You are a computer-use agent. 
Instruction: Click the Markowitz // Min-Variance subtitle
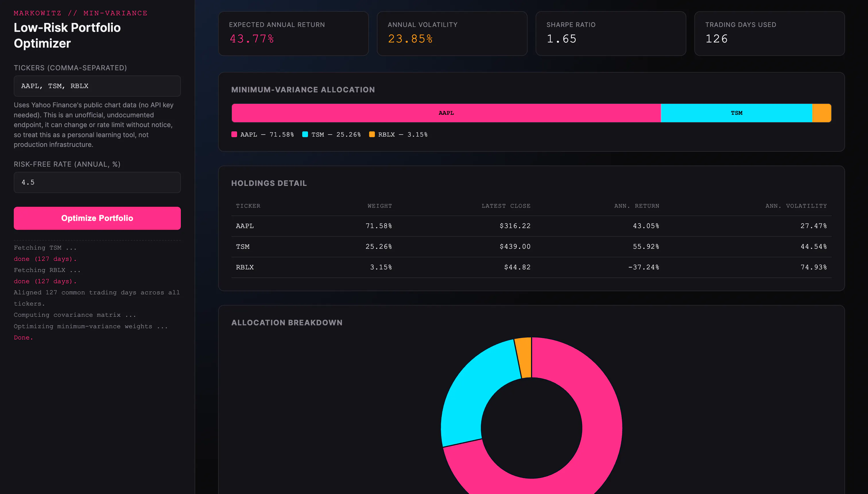tap(81, 13)
